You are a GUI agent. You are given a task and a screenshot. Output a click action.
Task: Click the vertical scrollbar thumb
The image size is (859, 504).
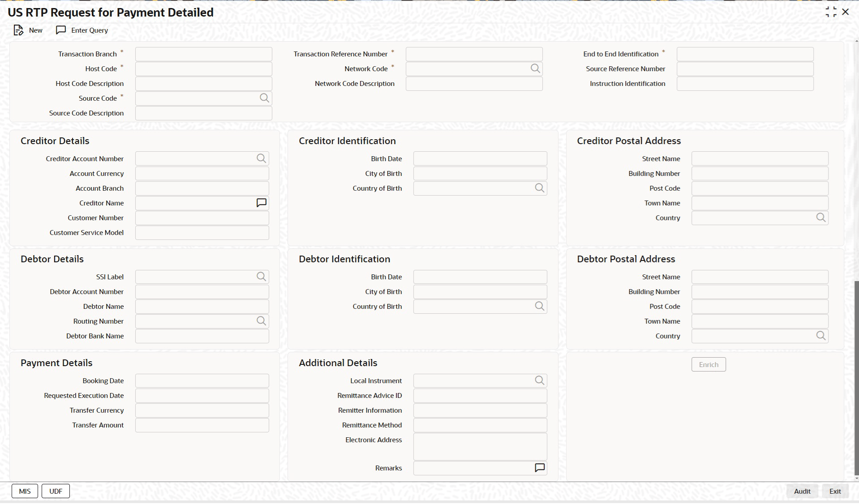pyautogui.click(x=856, y=378)
